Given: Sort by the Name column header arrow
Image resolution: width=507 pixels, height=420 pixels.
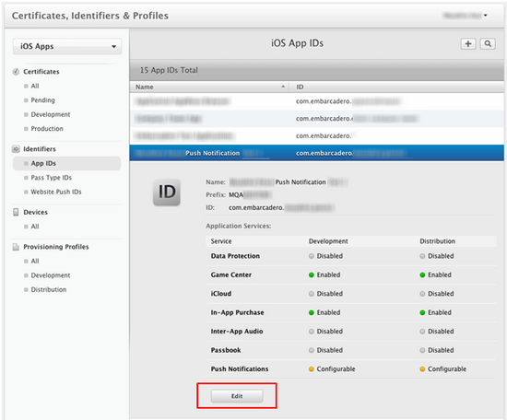Looking at the screenshot, I should pos(283,87).
